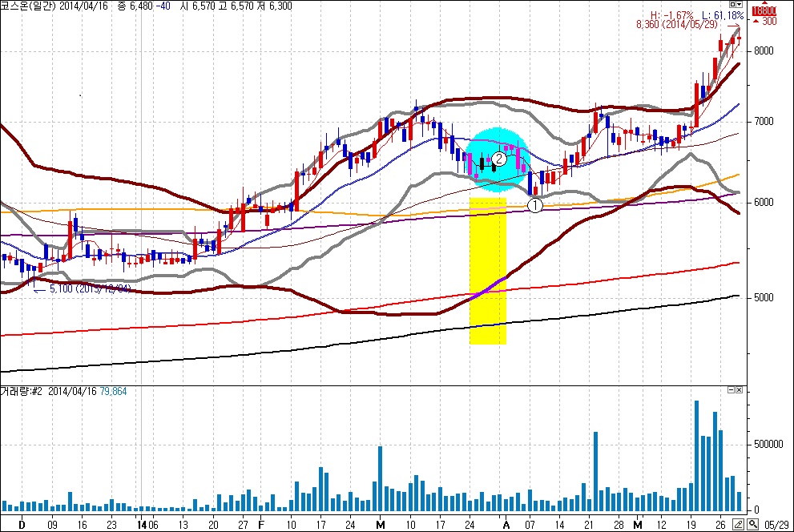Click the pencil edit icon beside the magnifier
794x532 pixels.
(x=740, y=525)
